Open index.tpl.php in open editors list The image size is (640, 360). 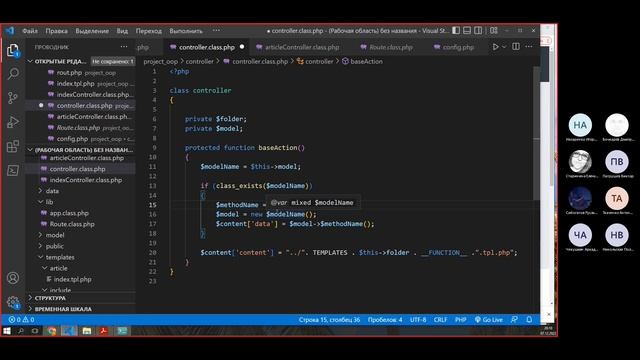click(81, 84)
